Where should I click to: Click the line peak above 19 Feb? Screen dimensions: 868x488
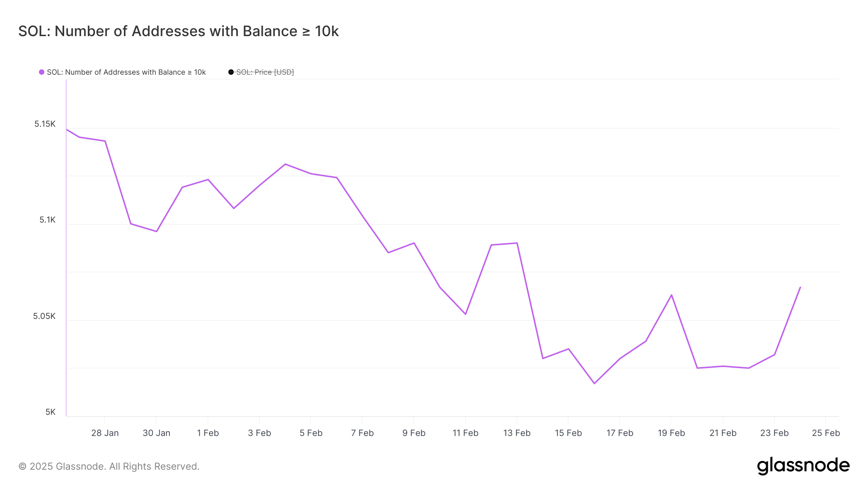(671, 295)
